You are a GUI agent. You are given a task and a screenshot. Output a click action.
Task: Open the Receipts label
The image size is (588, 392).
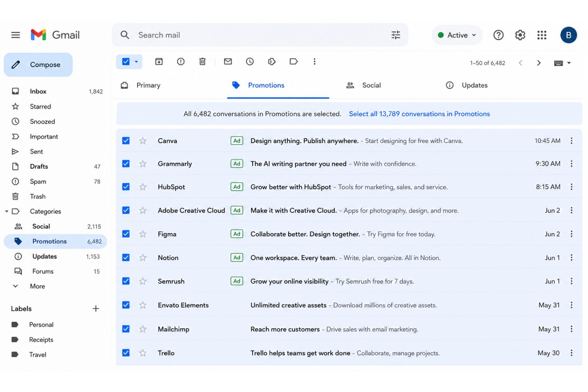[41, 340]
